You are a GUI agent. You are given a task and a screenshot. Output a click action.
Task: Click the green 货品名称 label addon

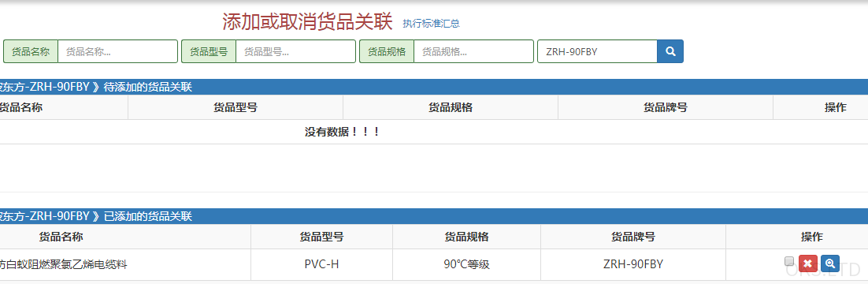pos(31,51)
